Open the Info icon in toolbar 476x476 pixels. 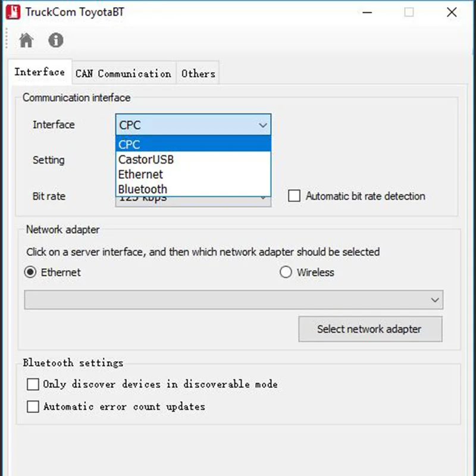tap(56, 40)
